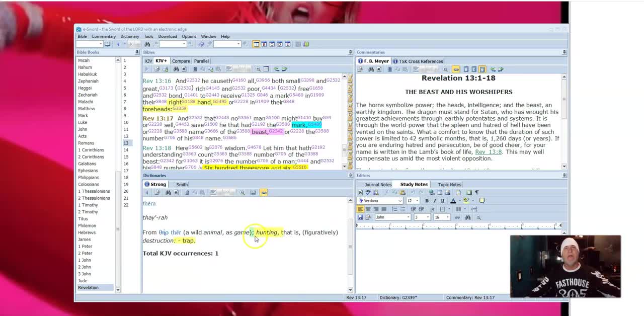Click the library books icon in main toolbar
Viewport: 644px width, 316px height.
pyautogui.click(x=306, y=44)
